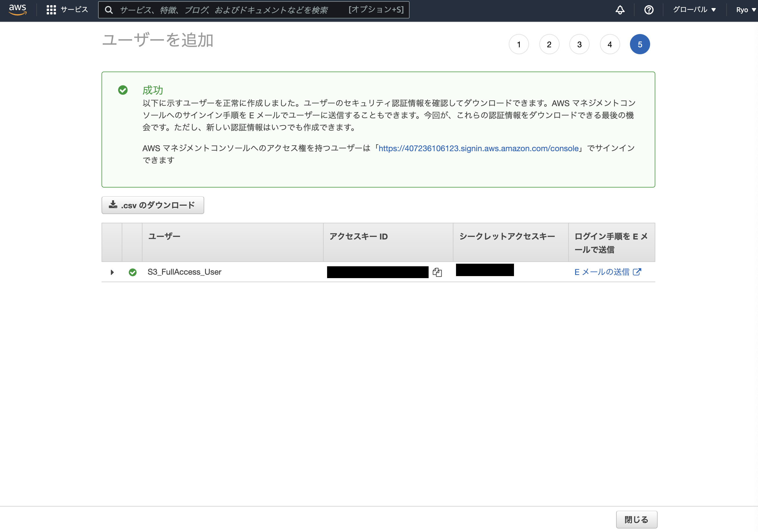Open the help question mark icon
758x532 pixels.
coord(648,10)
